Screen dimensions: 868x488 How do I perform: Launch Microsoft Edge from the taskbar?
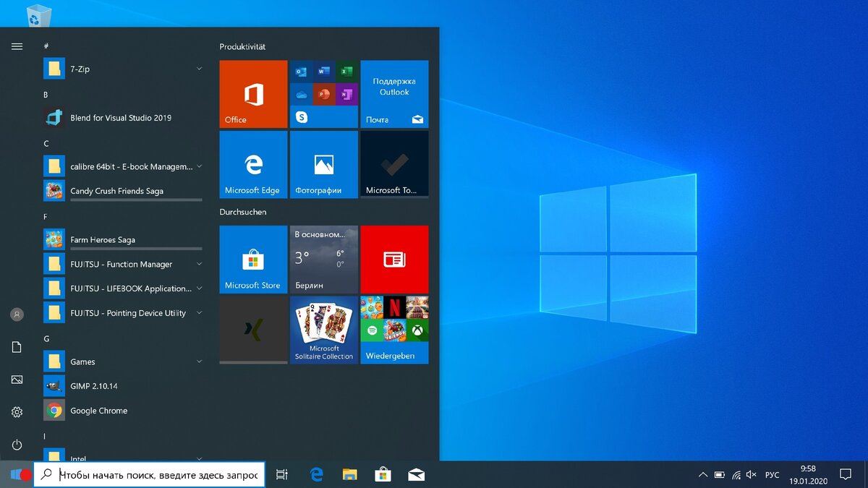coord(316,474)
